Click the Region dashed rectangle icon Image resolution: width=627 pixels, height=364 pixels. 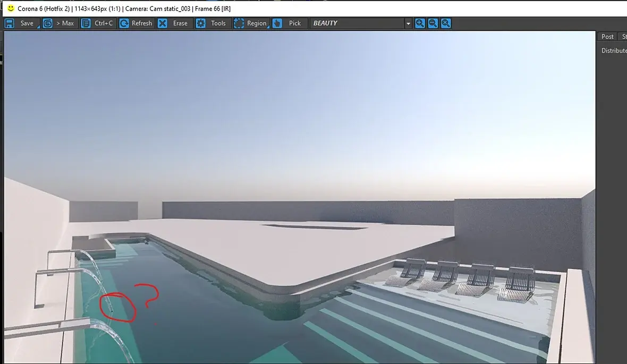[239, 23]
